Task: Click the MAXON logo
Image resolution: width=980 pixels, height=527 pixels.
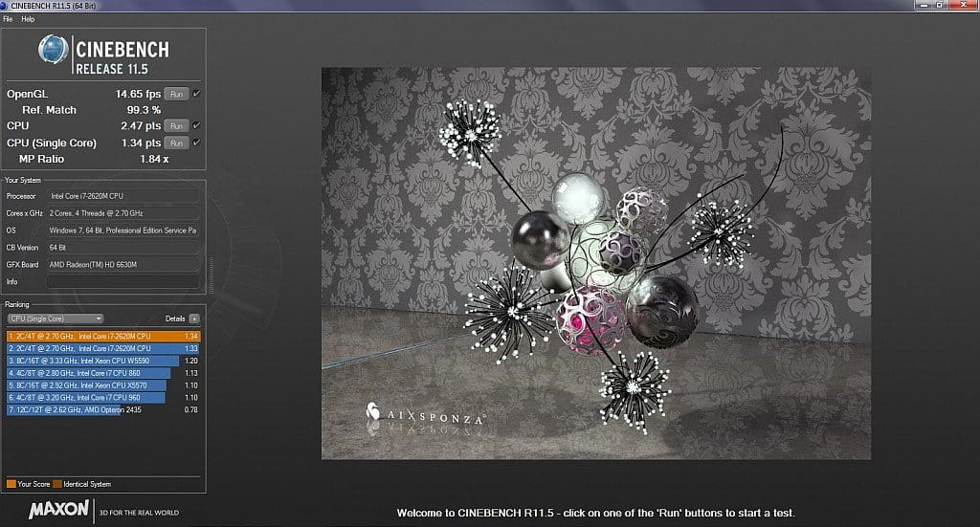Action: 59,510
